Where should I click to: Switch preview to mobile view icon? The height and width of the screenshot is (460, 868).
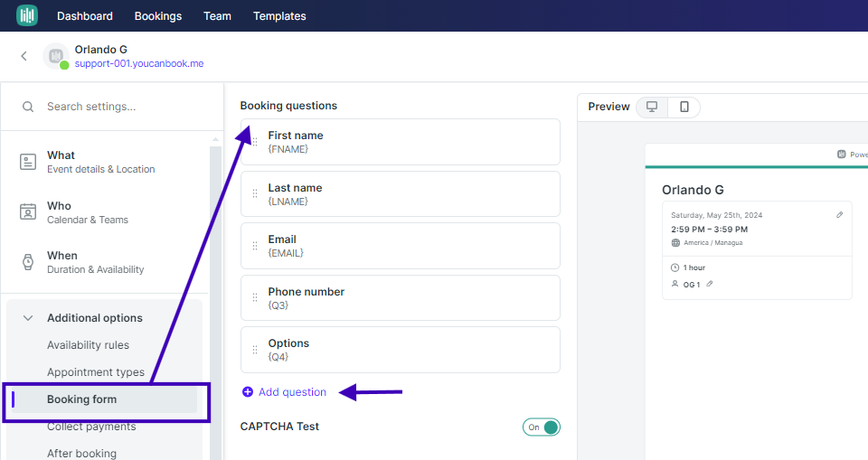(x=684, y=107)
